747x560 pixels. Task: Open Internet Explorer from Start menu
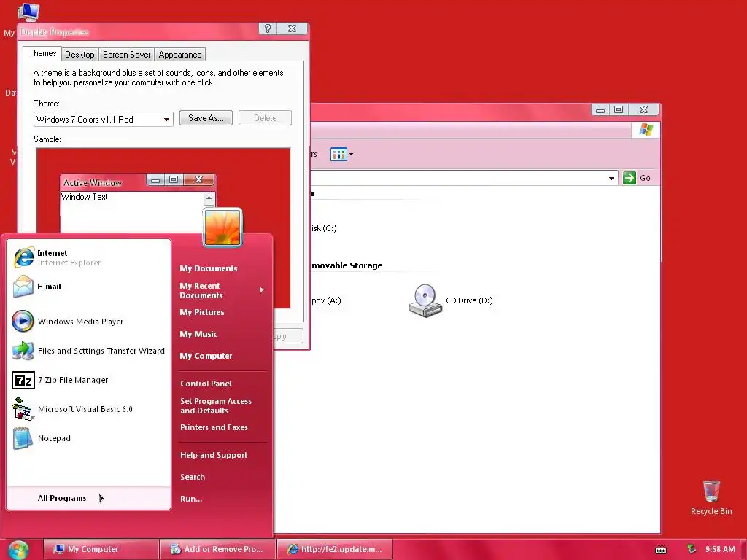(x=88, y=257)
